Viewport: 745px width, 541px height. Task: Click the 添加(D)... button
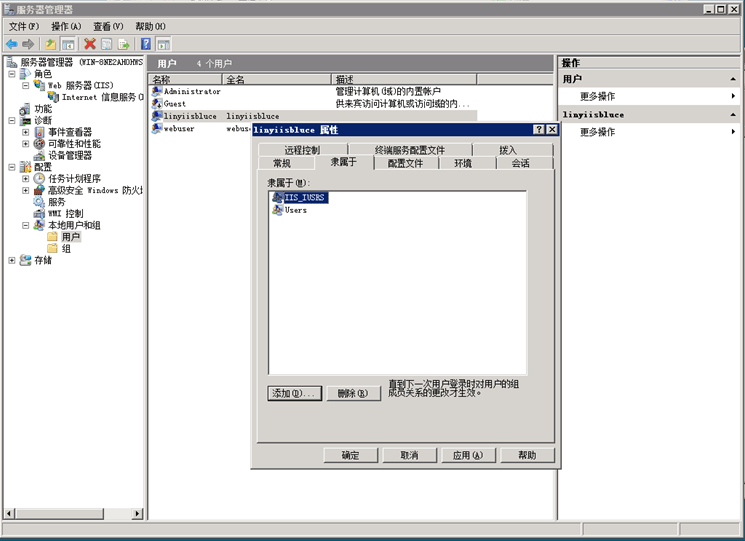[294, 394]
